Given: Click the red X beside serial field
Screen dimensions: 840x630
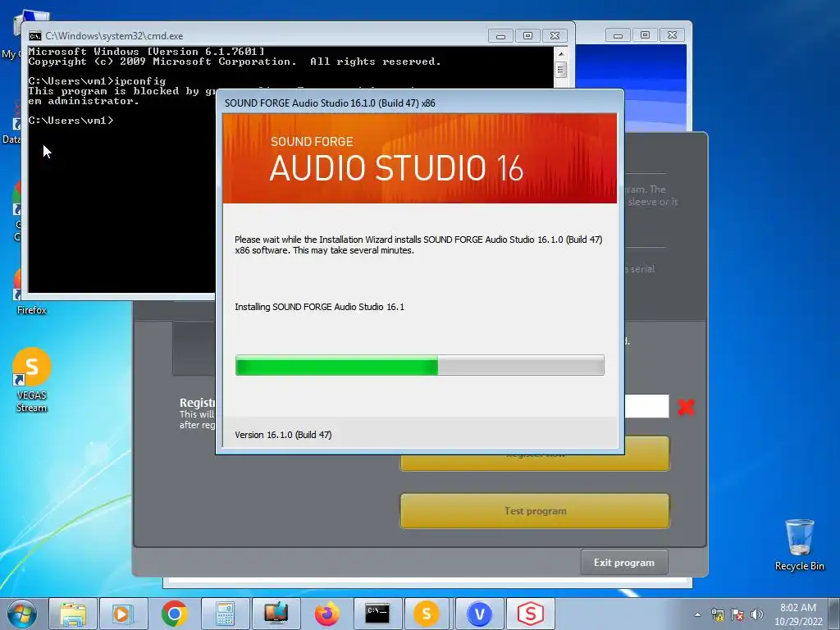Looking at the screenshot, I should coord(686,407).
